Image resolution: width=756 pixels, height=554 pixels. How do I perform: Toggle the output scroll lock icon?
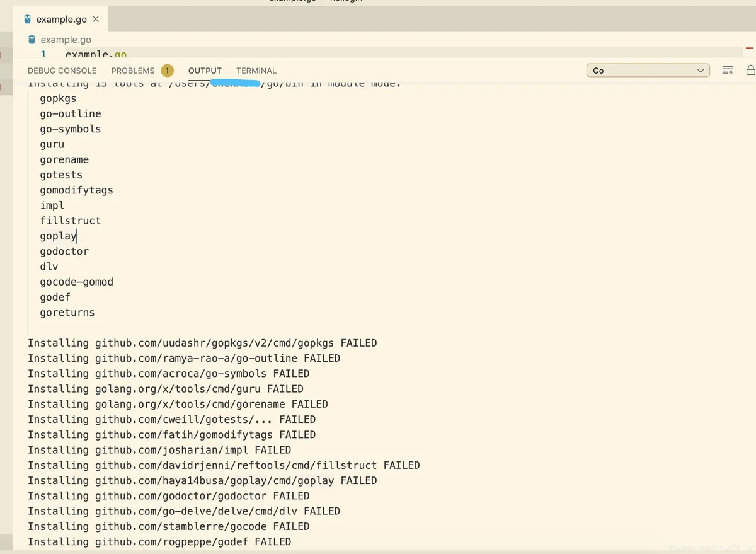tap(750, 70)
